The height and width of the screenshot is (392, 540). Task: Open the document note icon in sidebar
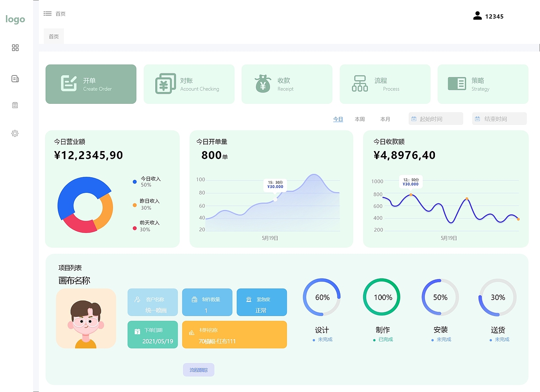[15, 78]
